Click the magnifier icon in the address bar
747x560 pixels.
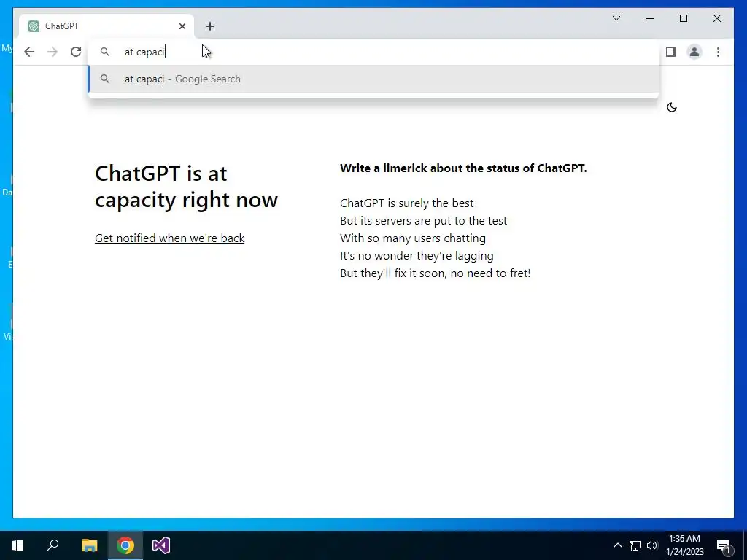[x=105, y=52]
